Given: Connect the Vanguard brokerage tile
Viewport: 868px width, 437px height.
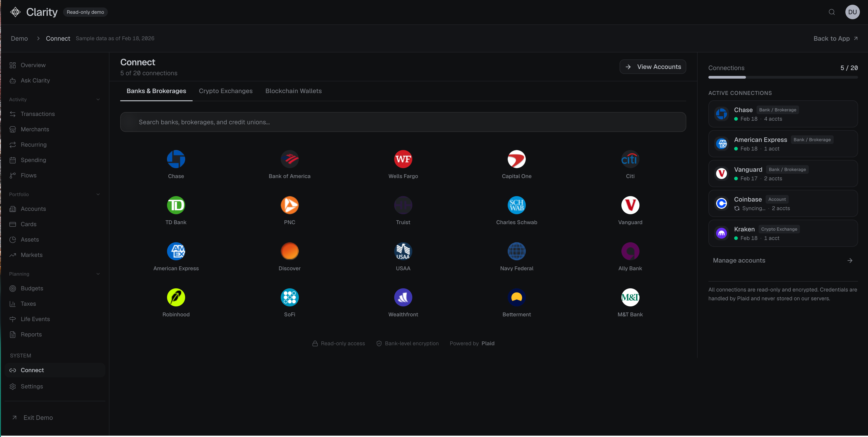Looking at the screenshot, I should (630, 205).
